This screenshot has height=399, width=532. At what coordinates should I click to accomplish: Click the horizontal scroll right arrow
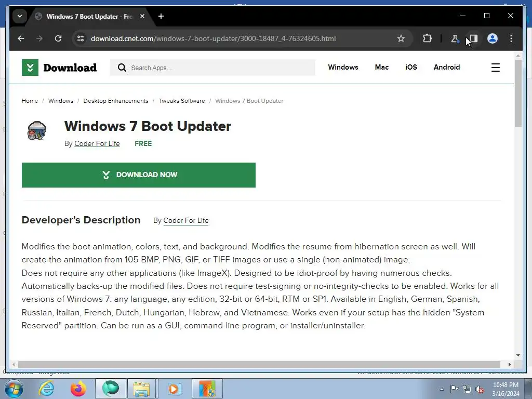[509, 364]
